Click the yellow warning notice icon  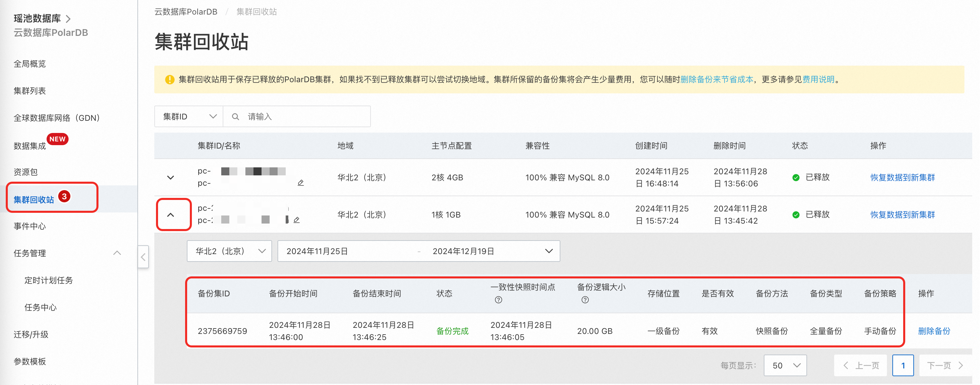click(x=169, y=80)
